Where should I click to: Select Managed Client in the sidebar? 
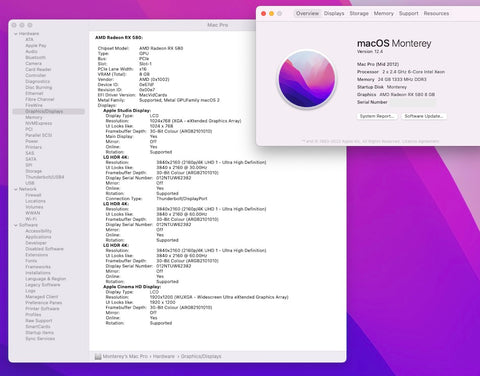pos(42,297)
